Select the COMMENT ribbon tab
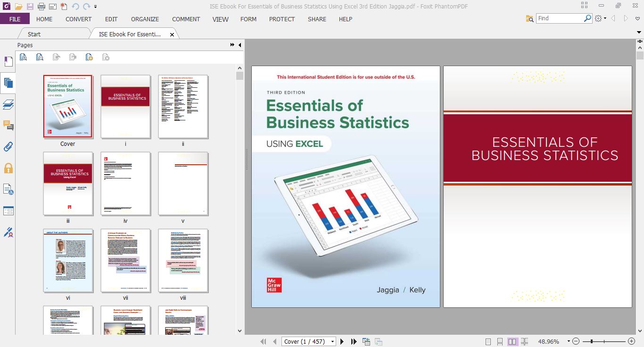This screenshot has height=347, width=644. point(186,19)
